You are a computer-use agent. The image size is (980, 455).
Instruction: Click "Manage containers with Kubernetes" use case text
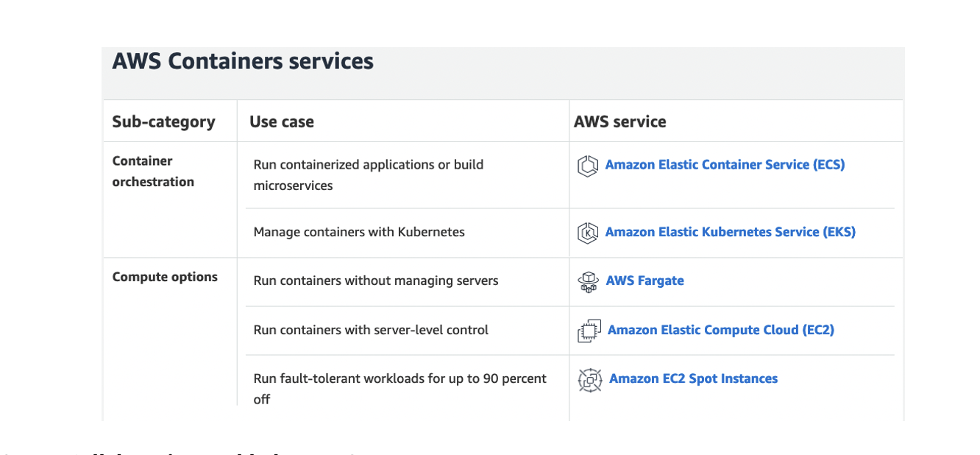(x=359, y=232)
